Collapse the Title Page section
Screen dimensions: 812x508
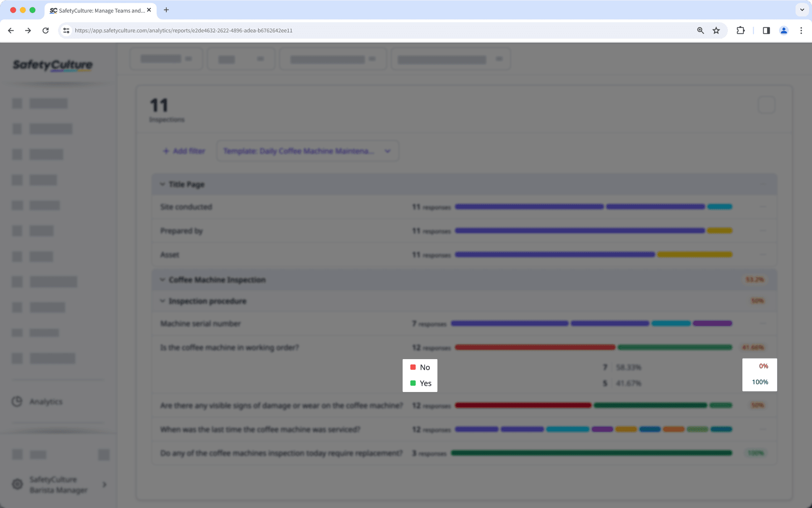pyautogui.click(x=162, y=184)
